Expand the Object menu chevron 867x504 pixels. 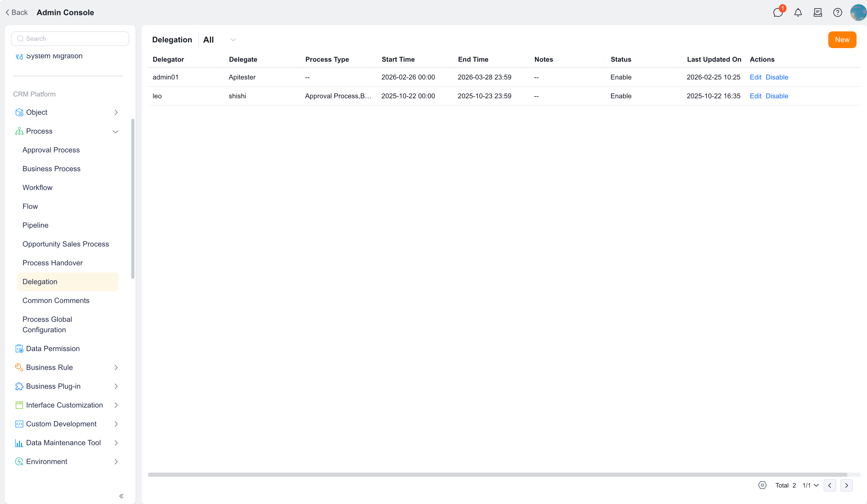[116, 112]
